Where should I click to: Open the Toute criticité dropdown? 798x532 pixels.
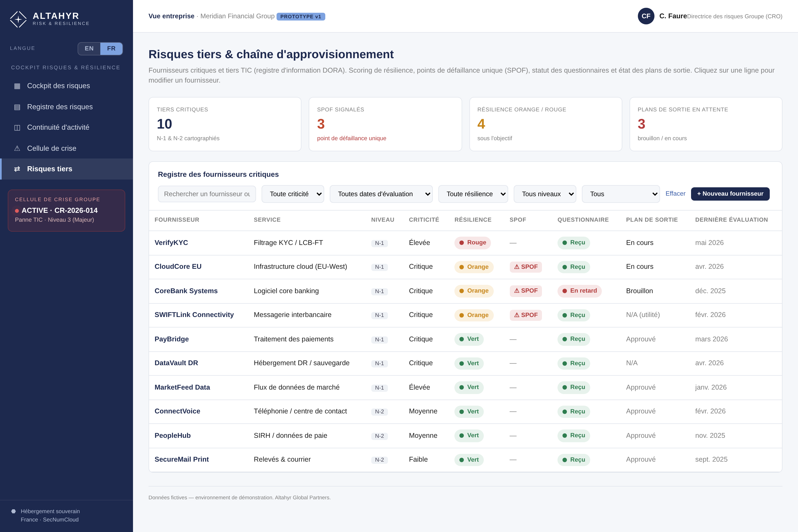tap(293, 194)
